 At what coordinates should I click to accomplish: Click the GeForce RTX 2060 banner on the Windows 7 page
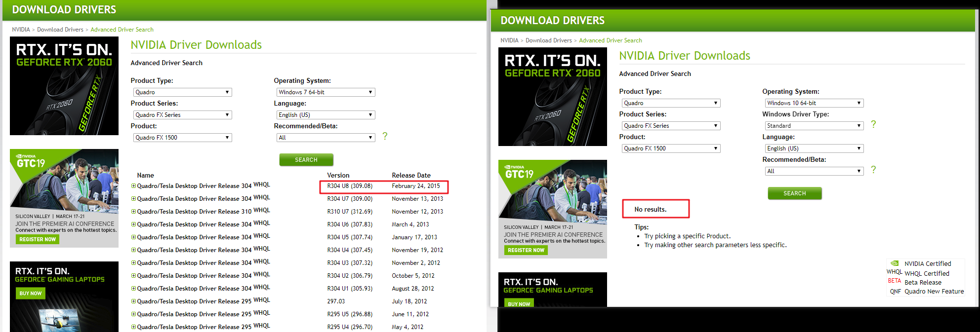pos(64,86)
